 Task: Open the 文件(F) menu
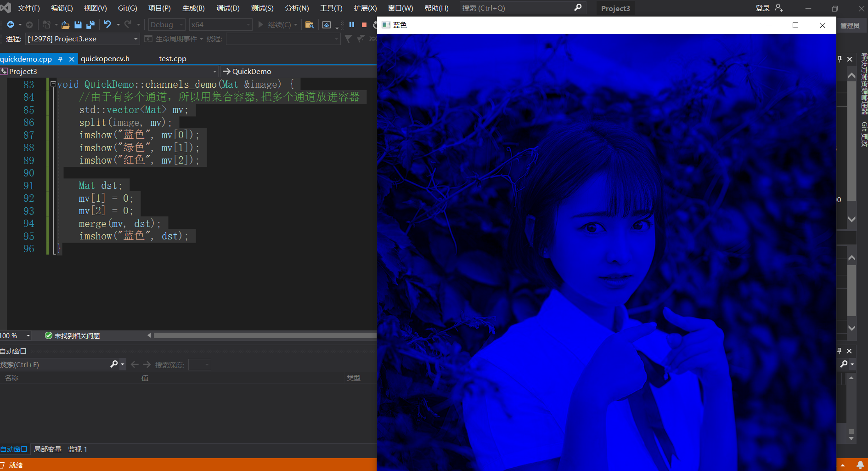[x=29, y=8]
